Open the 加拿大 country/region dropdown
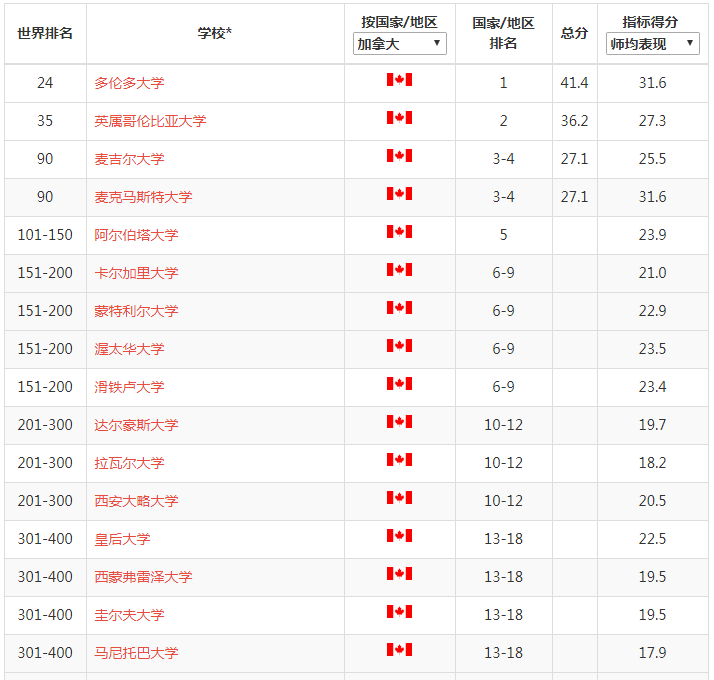Image resolution: width=714 pixels, height=680 pixels. coord(399,44)
